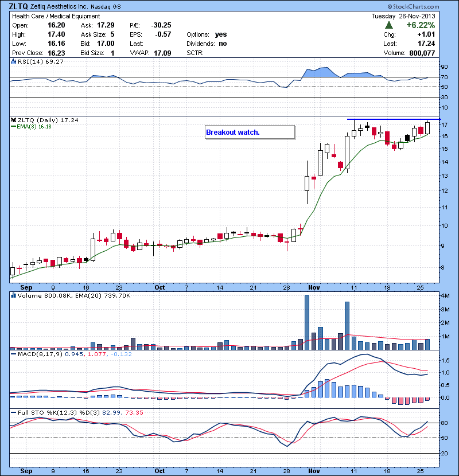Select the Prev Close value 16.23
The height and width of the screenshot is (476, 459).
tap(56, 53)
